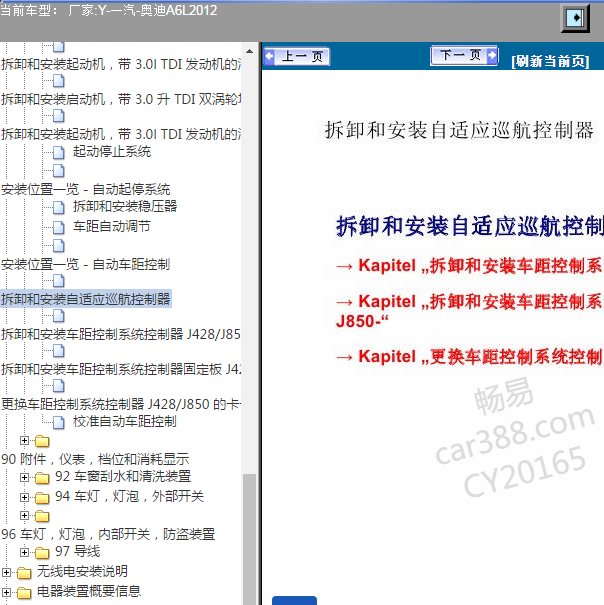Open first red Kapitel 拆卸和安装车距控制系 link
Viewport: 604px width, 605px height.
469,266
